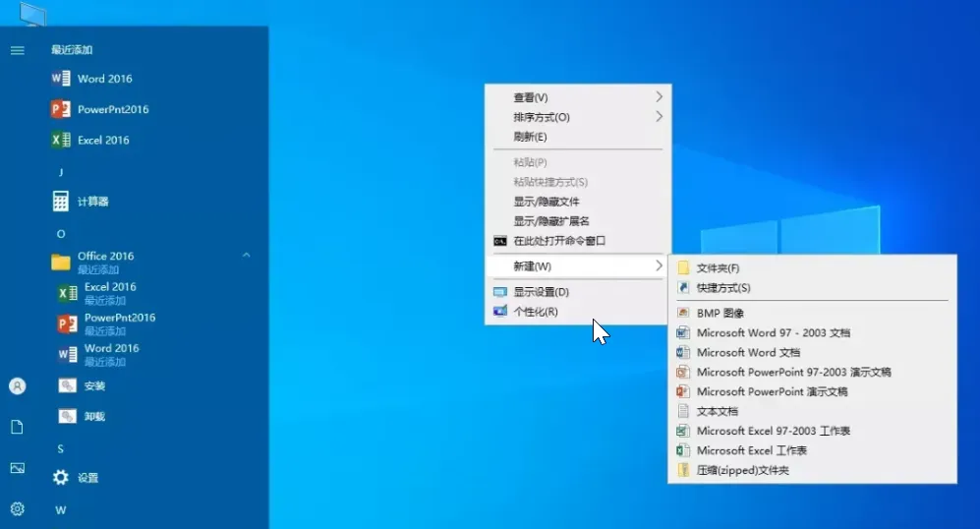The image size is (980, 529).
Task: Choose 在此处打开命令窗口
Action: pos(578,241)
